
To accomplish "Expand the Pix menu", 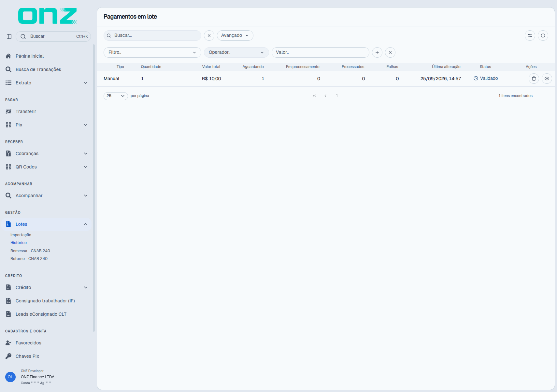I will tap(47, 125).
